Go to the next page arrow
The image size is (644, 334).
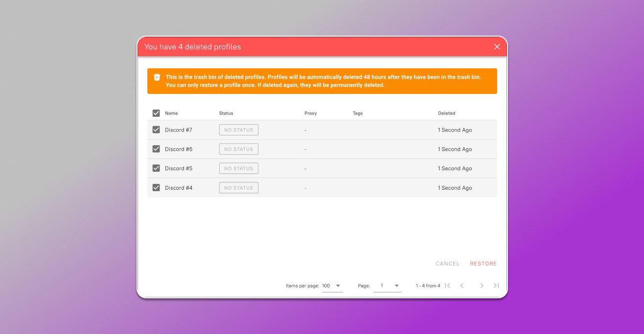click(482, 286)
